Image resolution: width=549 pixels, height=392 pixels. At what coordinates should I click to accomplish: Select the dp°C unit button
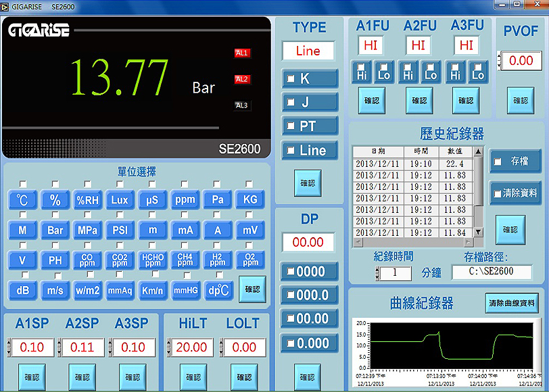218,291
